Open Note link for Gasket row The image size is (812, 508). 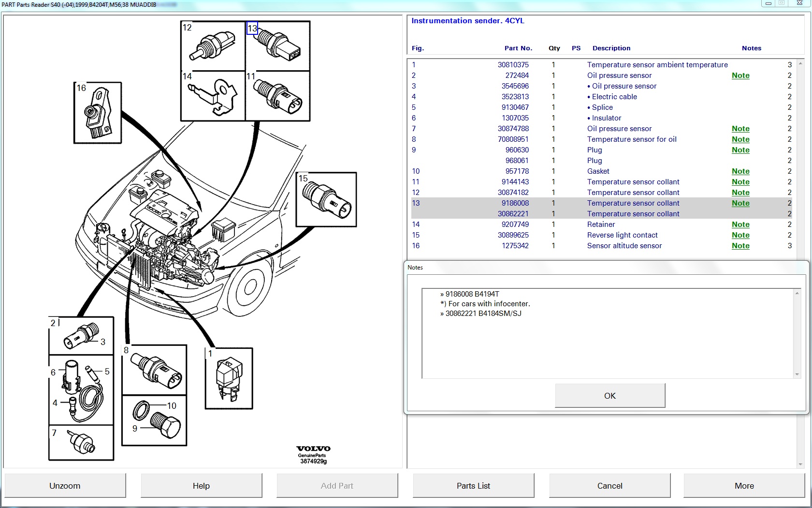(740, 171)
